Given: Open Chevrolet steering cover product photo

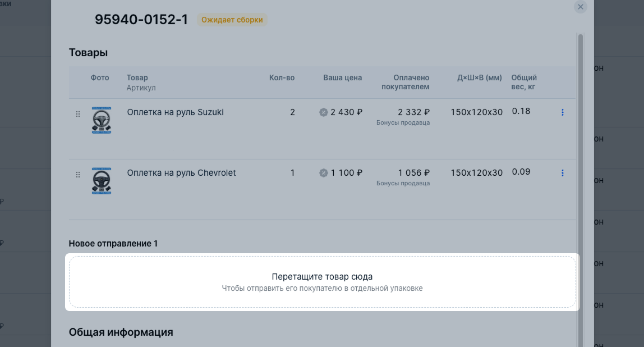Looking at the screenshot, I should tap(102, 181).
